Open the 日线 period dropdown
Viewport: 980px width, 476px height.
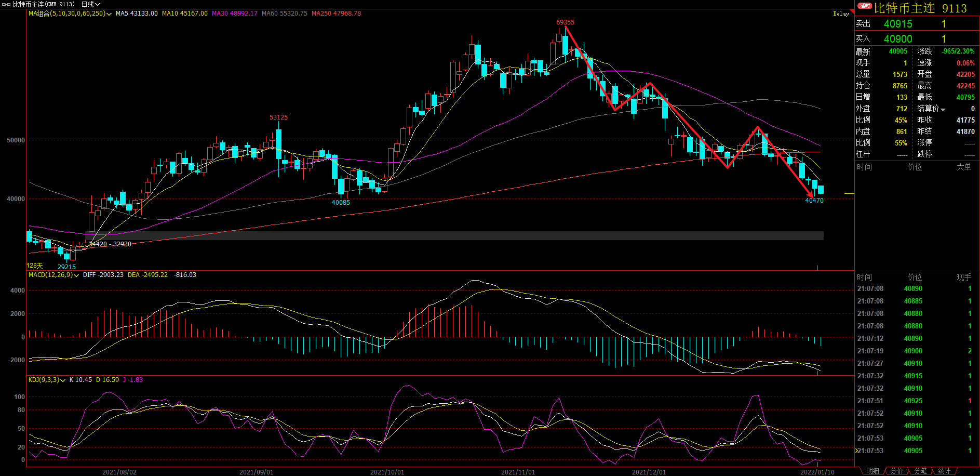(90, 4)
